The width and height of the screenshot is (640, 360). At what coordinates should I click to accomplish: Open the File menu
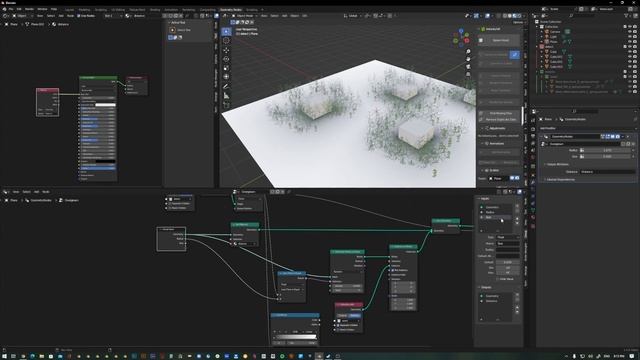[11, 9]
